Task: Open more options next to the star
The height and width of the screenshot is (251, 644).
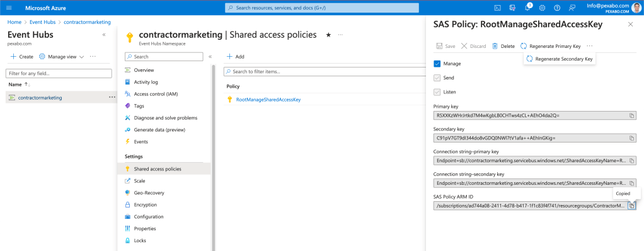Action: tap(340, 35)
